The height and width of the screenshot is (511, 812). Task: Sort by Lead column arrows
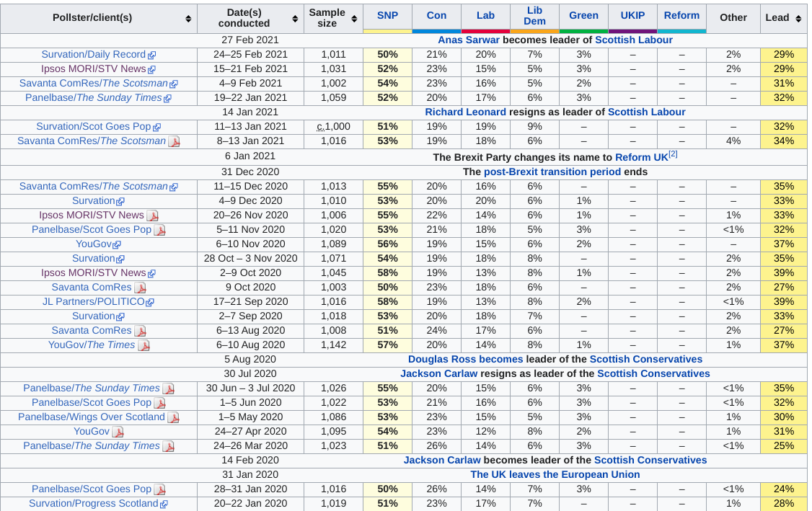pyautogui.click(x=798, y=19)
